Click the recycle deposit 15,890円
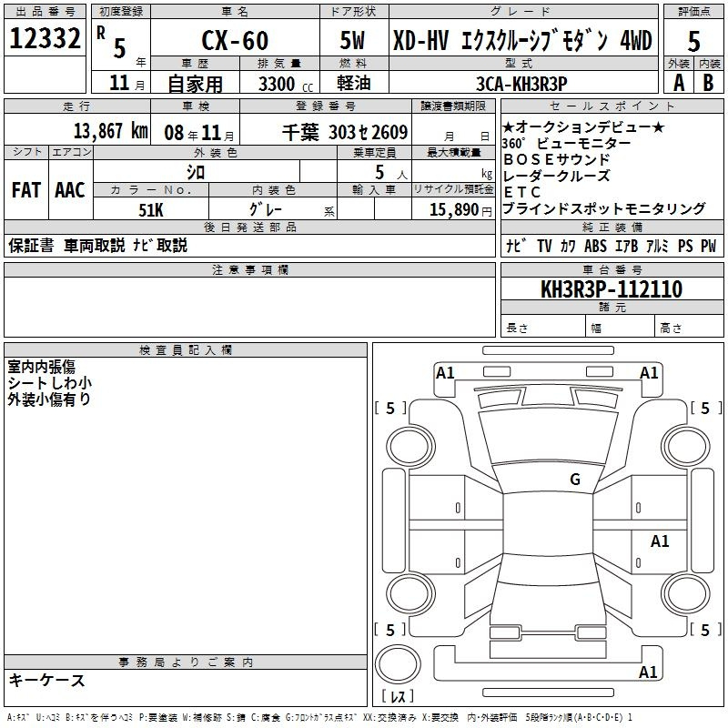Image resolution: width=728 pixels, height=728 pixels. (460, 210)
